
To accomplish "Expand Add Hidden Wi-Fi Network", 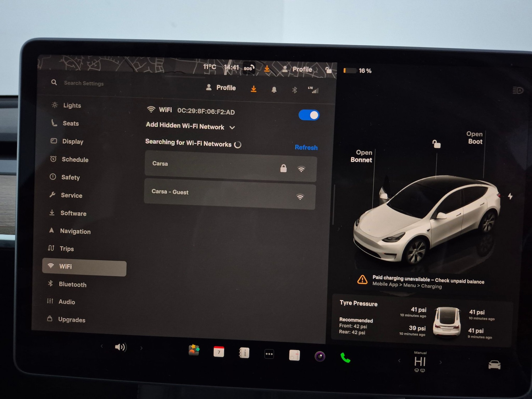I will coord(190,127).
